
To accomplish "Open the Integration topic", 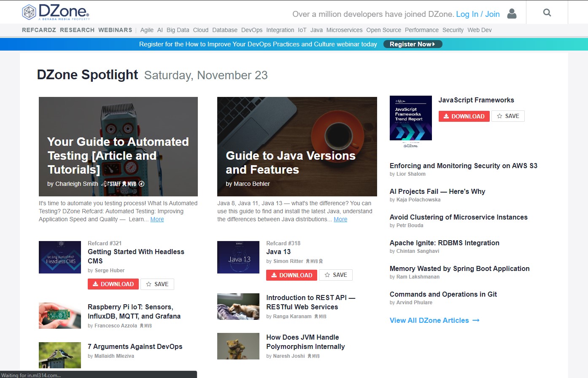I will coord(280,30).
